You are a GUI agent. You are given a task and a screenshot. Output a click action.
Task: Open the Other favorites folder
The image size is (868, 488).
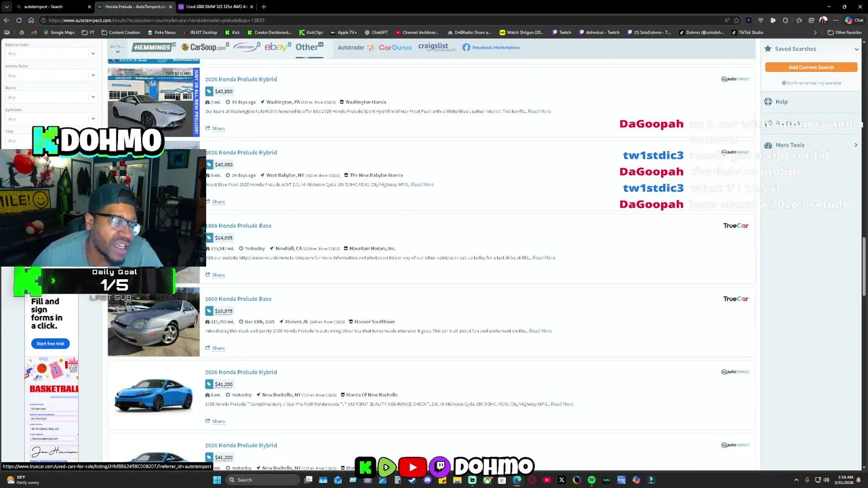[x=844, y=33]
